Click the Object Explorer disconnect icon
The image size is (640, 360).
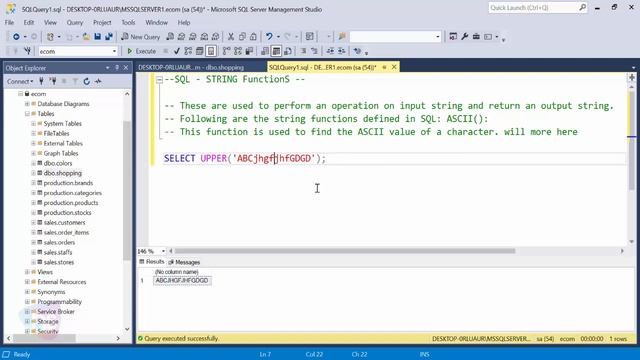click(53, 81)
